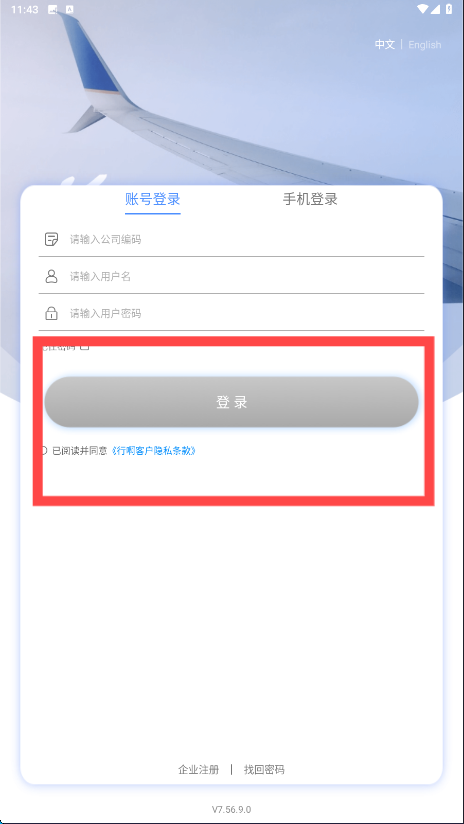Open the 企业注册 link
Viewport: 464px width, 824px height.
click(199, 770)
